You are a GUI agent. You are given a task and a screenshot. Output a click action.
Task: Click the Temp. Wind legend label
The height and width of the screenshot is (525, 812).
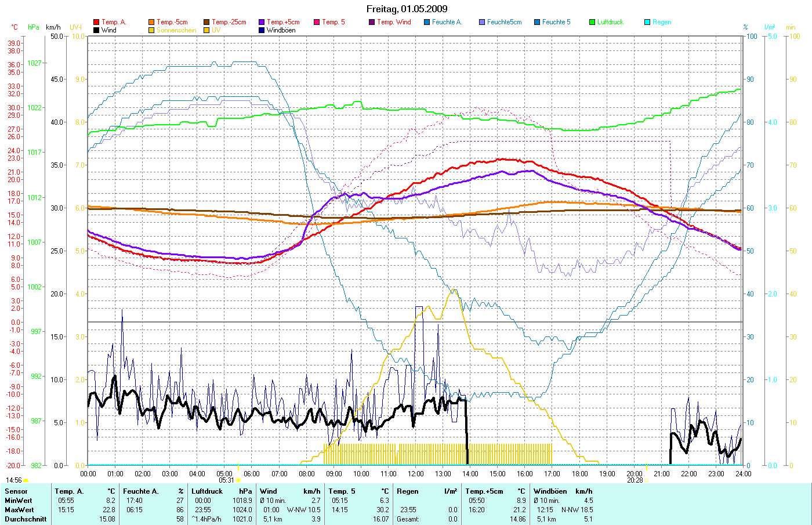pos(394,22)
